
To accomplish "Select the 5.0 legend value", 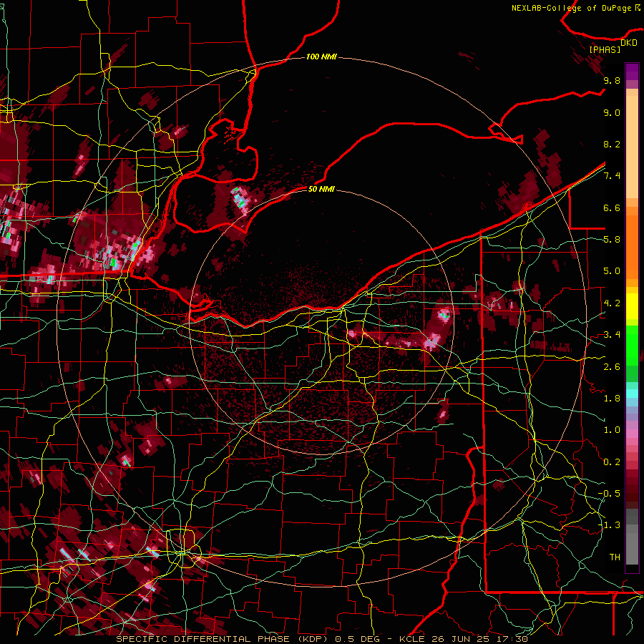I will pyautogui.click(x=612, y=271).
